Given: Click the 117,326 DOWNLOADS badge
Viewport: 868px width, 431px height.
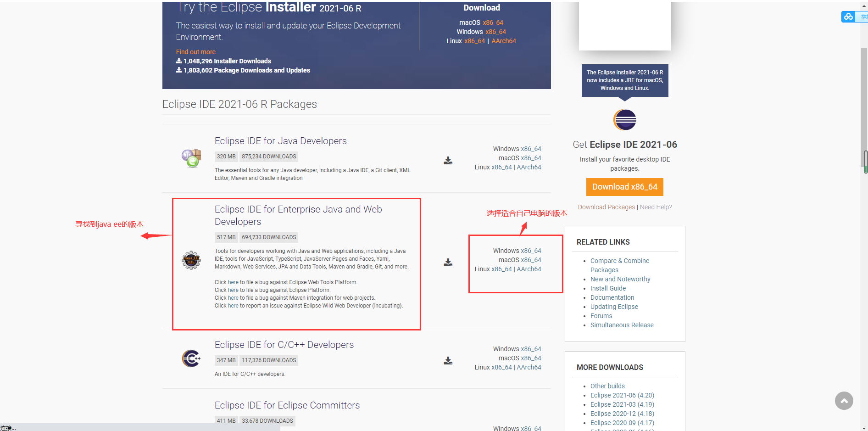Looking at the screenshot, I should tap(269, 360).
